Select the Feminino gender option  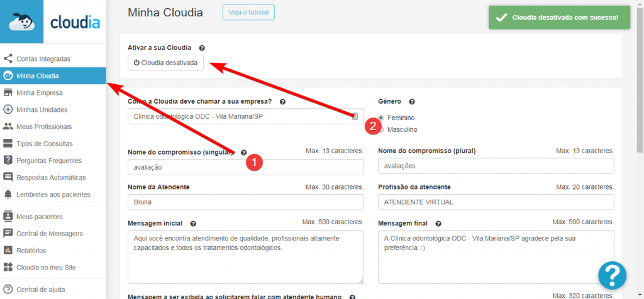[x=381, y=117]
